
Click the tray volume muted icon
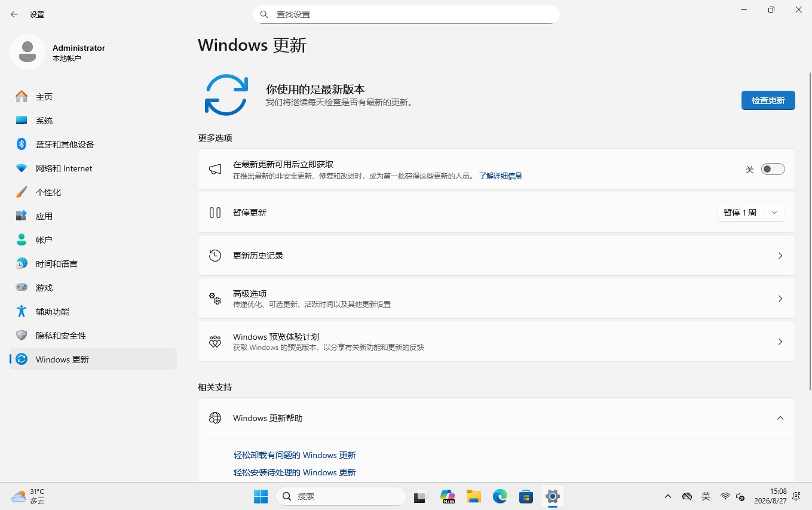[x=740, y=496]
